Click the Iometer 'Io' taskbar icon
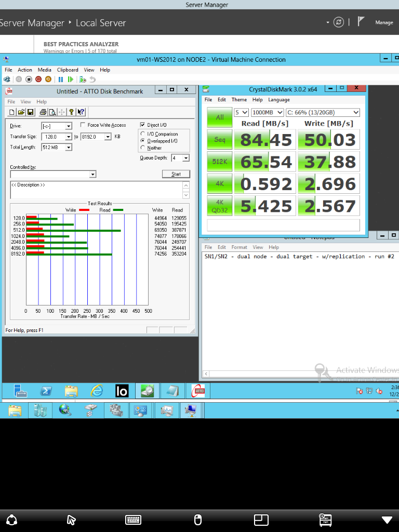 point(122,391)
